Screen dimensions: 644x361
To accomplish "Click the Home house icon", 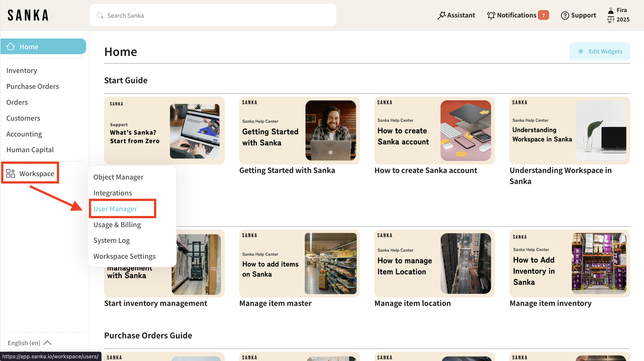I will point(11,47).
